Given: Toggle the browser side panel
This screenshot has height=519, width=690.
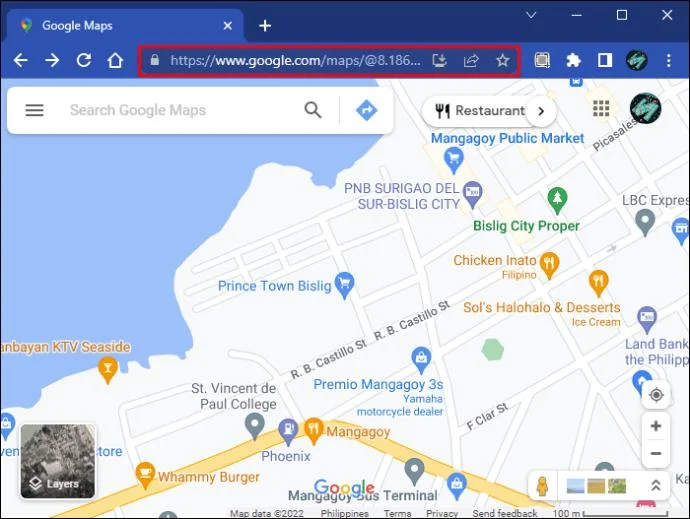Looking at the screenshot, I should tap(605, 60).
